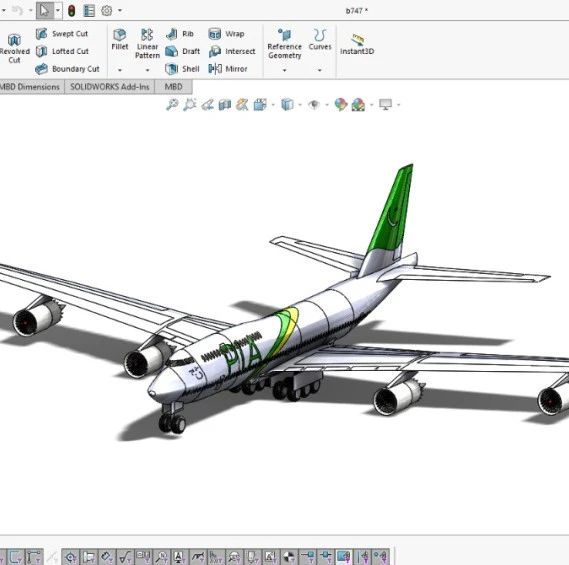Click the Linear Pattern icon
Screen dimensions: 569x565
click(147, 43)
